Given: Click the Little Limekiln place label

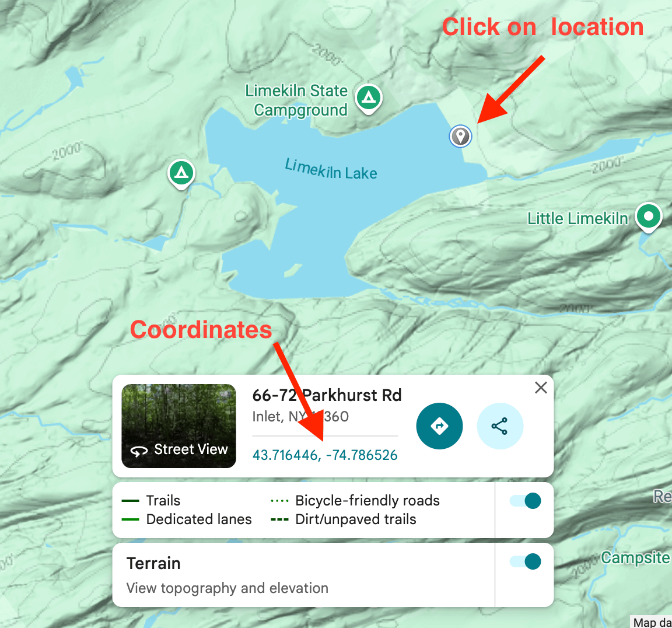Looking at the screenshot, I should click(577, 219).
